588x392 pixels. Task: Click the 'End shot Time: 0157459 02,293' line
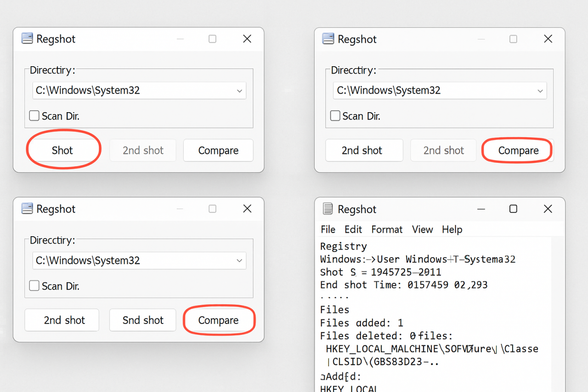click(404, 285)
